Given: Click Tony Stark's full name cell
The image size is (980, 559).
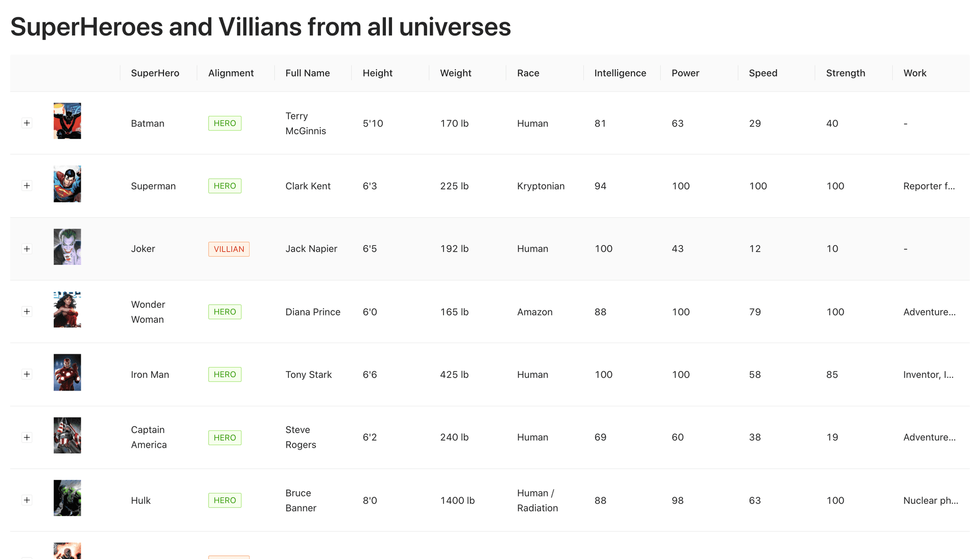Looking at the screenshot, I should tap(308, 374).
